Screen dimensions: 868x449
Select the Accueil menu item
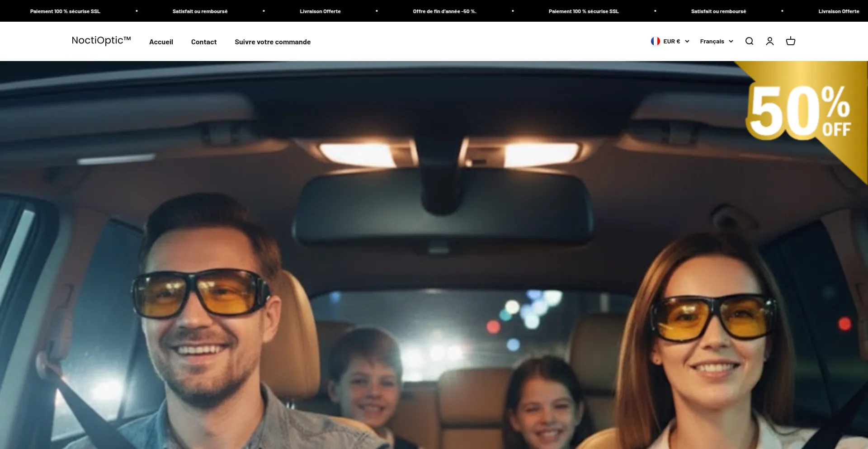click(x=161, y=42)
